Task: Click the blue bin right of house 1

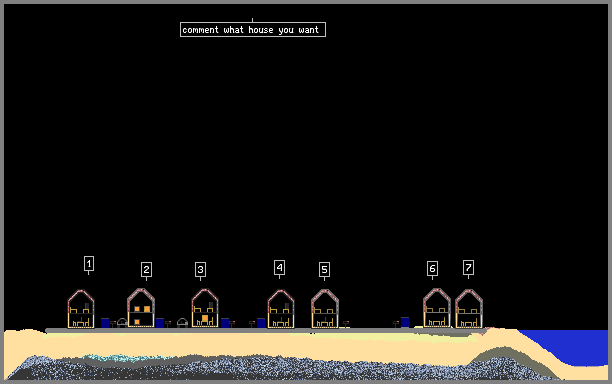Action: tap(105, 323)
